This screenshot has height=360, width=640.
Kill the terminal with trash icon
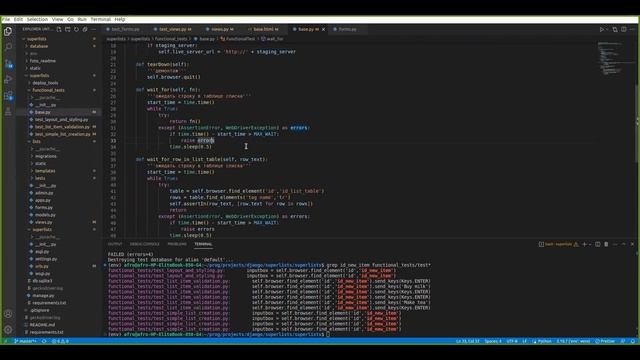coord(606,244)
